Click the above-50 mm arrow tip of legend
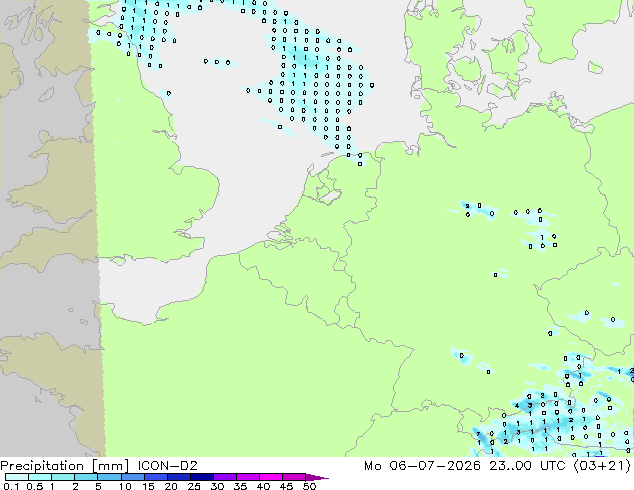 click(317, 477)
